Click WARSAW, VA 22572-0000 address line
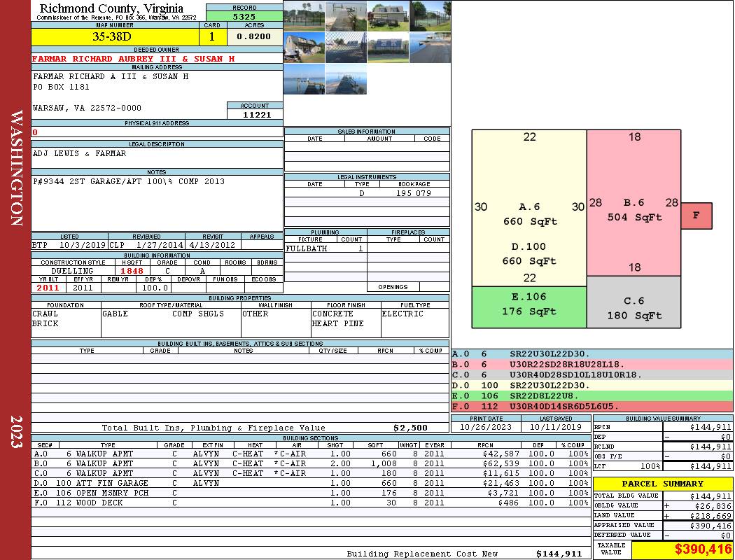 pos(87,108)
